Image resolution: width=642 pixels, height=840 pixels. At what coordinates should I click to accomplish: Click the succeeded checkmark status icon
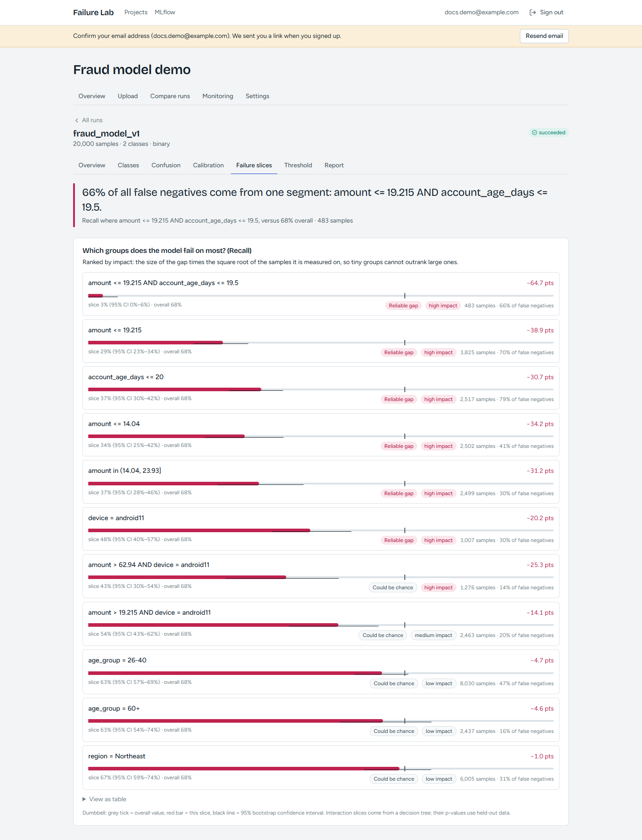tap(534, 132)
